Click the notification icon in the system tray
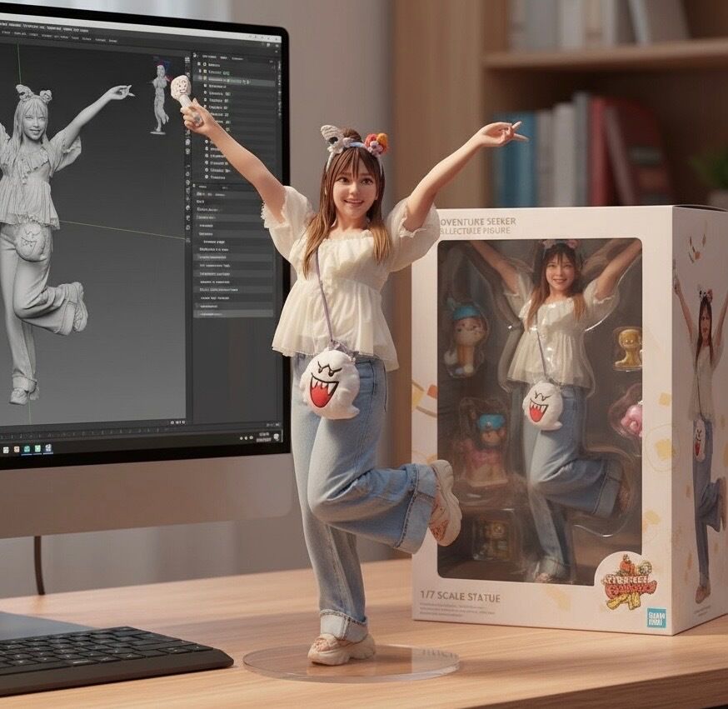This screenshot has width=728, height=709. (274, 437)
